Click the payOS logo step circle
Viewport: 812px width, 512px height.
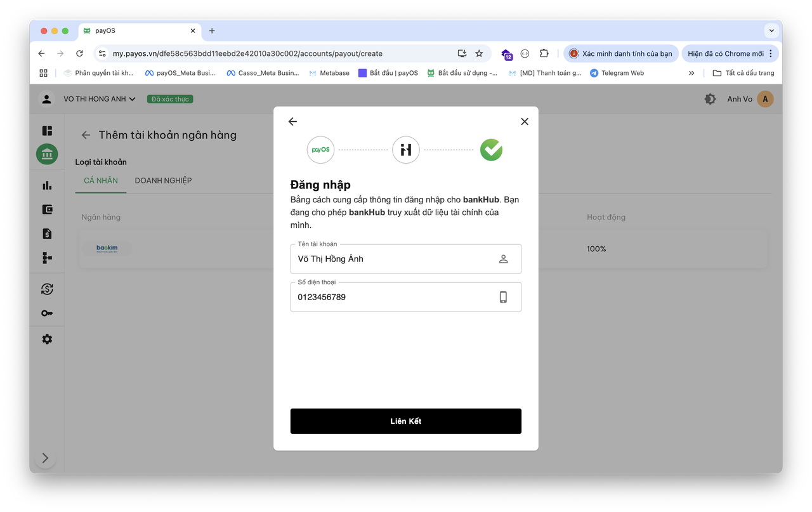[x=321, y=150]
